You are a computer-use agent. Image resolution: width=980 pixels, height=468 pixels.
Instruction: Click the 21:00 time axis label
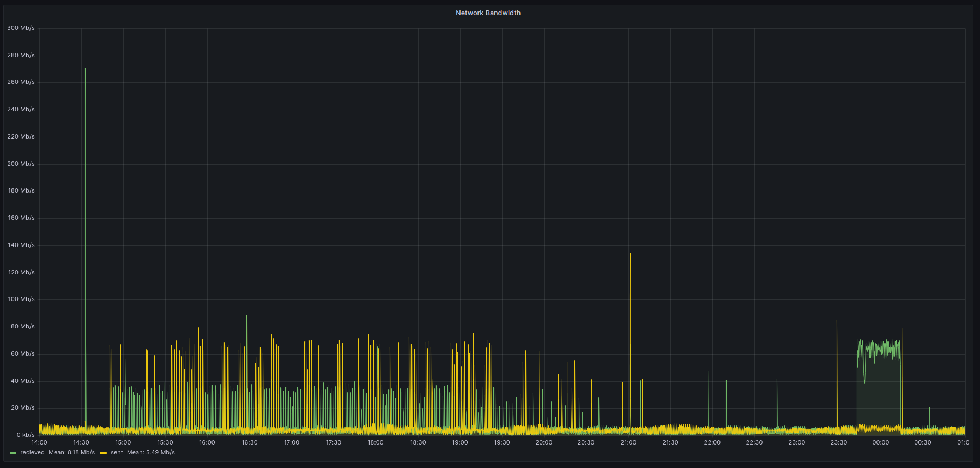[x=628, y=442]
